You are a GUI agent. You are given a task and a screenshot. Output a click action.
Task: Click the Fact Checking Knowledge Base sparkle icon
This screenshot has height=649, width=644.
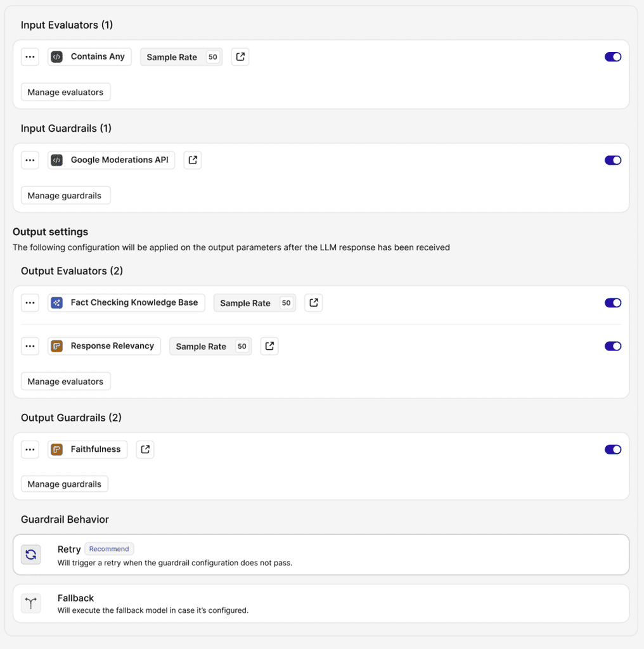click(56, 302)
